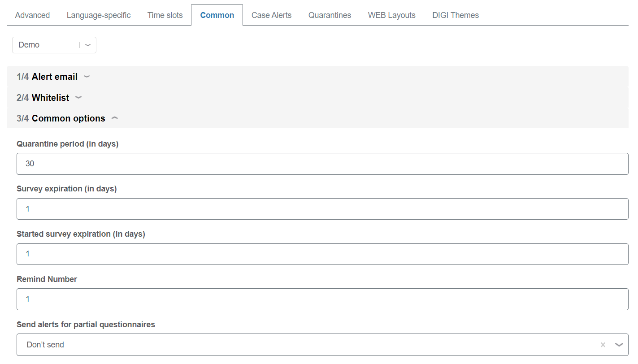Select the Common tab

tap(217, 15)
